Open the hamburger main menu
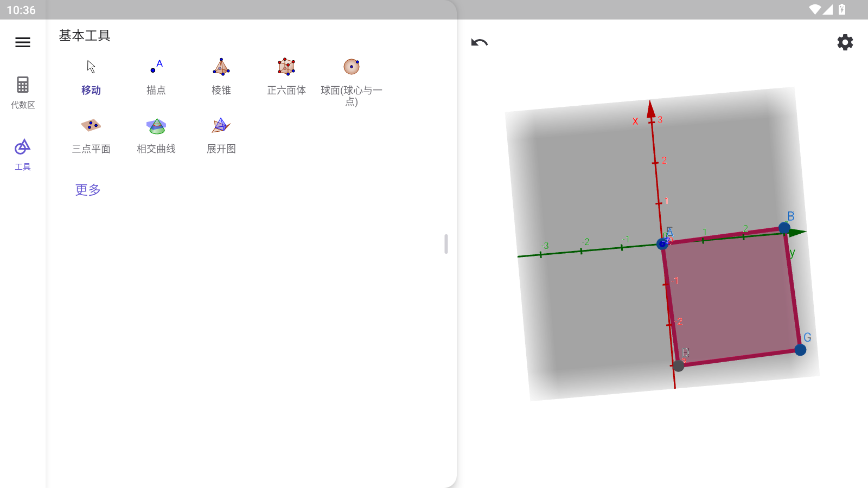Screen dimensions: 868x488 point(23,42)
